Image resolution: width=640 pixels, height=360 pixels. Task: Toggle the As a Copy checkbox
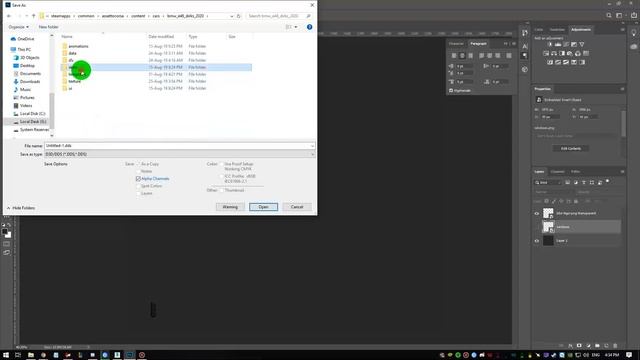coord(138,164)
